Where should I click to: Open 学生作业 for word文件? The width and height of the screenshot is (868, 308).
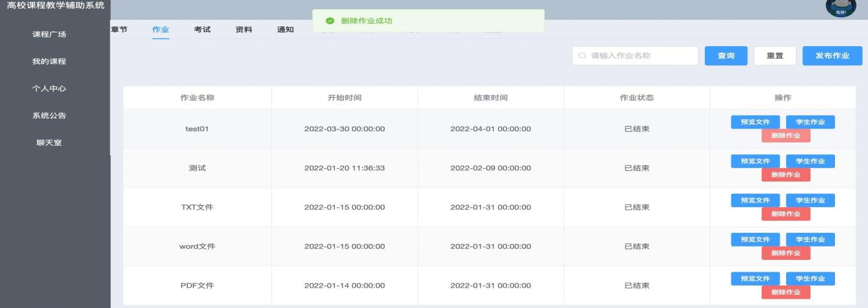[810, 239]
